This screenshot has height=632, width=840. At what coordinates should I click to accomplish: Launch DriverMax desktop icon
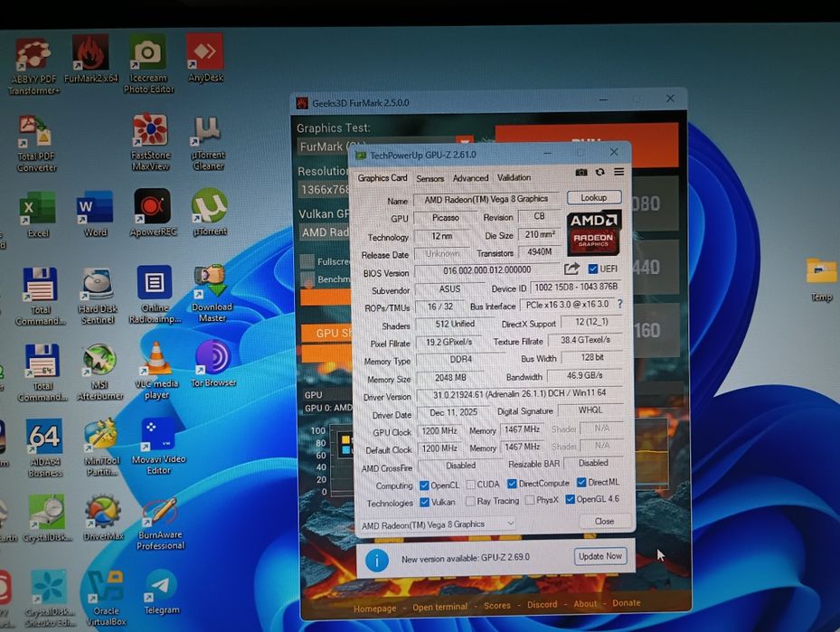(x=103, y=518)
